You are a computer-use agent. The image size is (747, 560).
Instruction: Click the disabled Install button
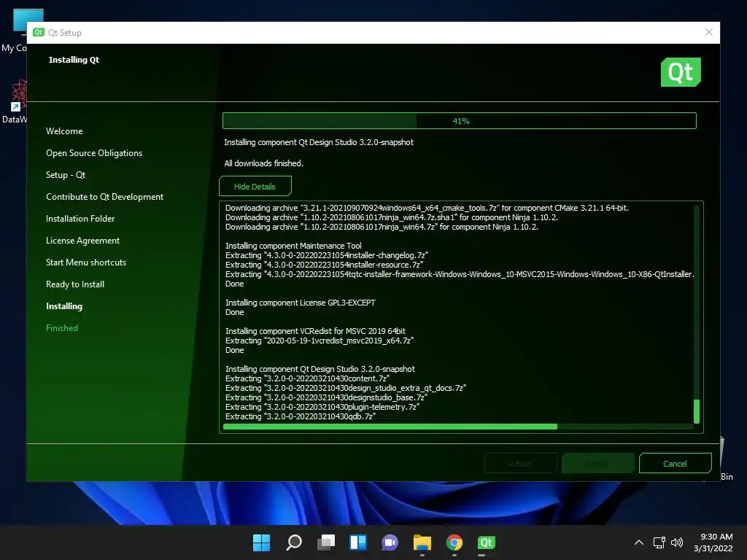(597, 463)
